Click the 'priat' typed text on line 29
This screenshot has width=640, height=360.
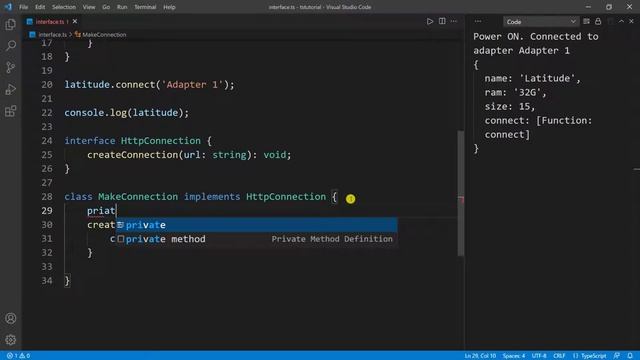[x=101, y=211]
